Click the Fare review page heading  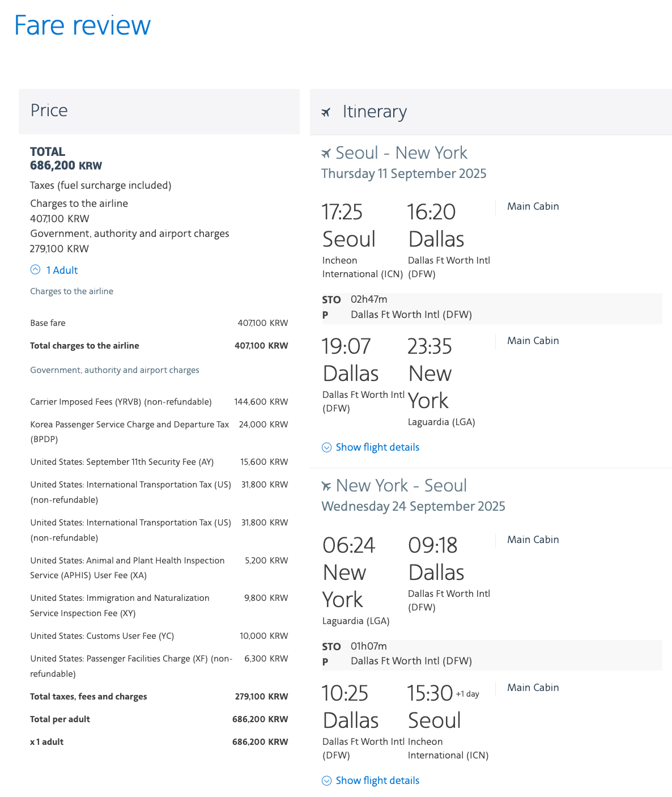[x=83, y=26]
